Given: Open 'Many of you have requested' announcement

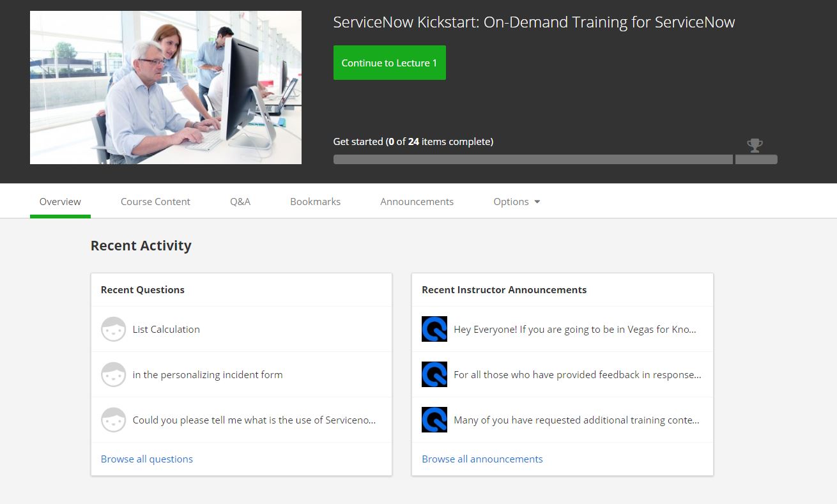Looking at the screenshot, I should (576, 420).
